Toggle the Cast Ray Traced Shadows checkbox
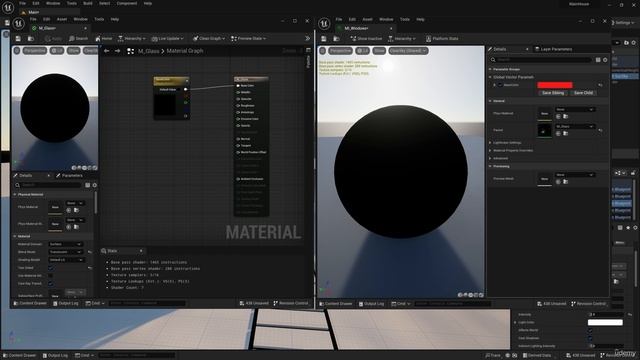 [51, 284]
